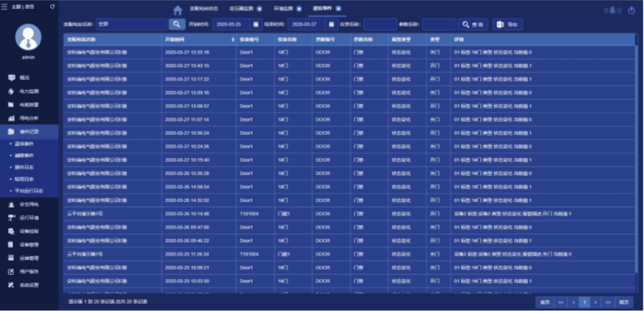Open the end time calendar icon
This screenshot has height=311, width=644.
coord(331,25)
